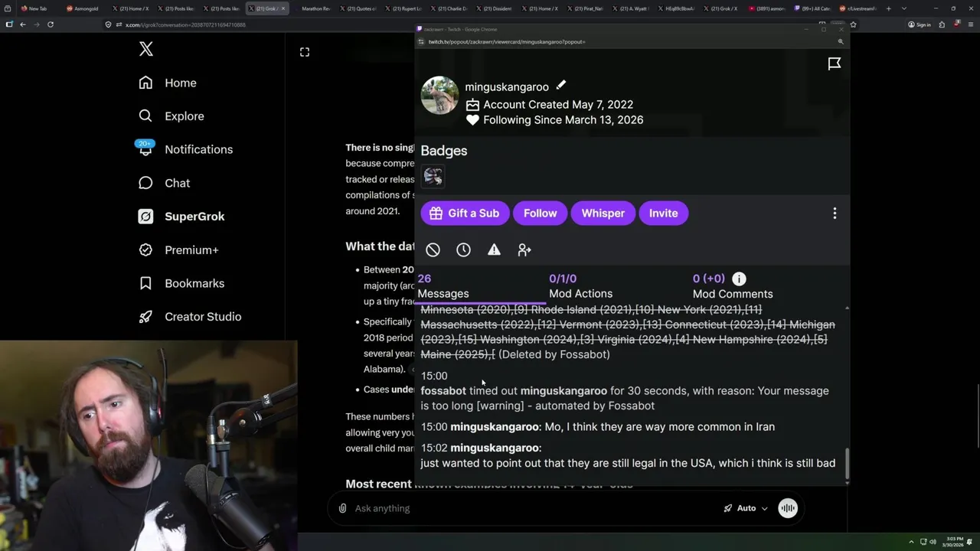This screenshot has width=980, height=551.
Task: Click the Ask anything input field
Action: click(536, 508)
